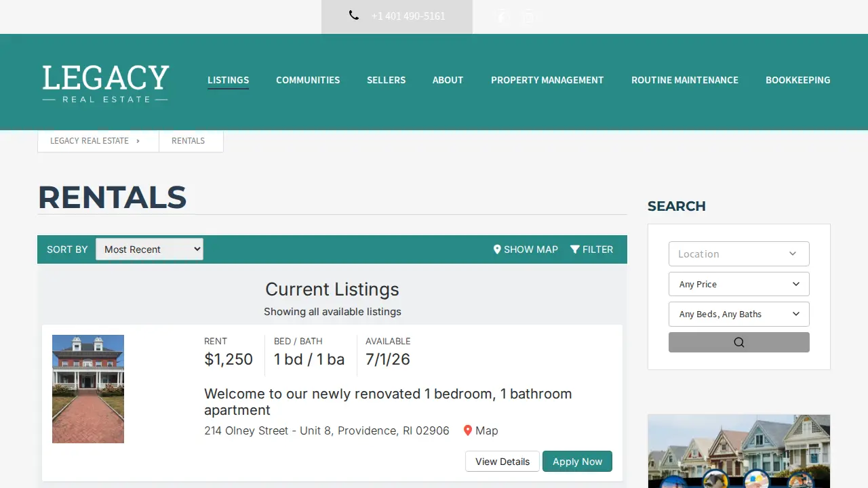The width and height of the screenshot is (868, 488).
Task: Click the Show Map label
Action: [x=531, y=249]
